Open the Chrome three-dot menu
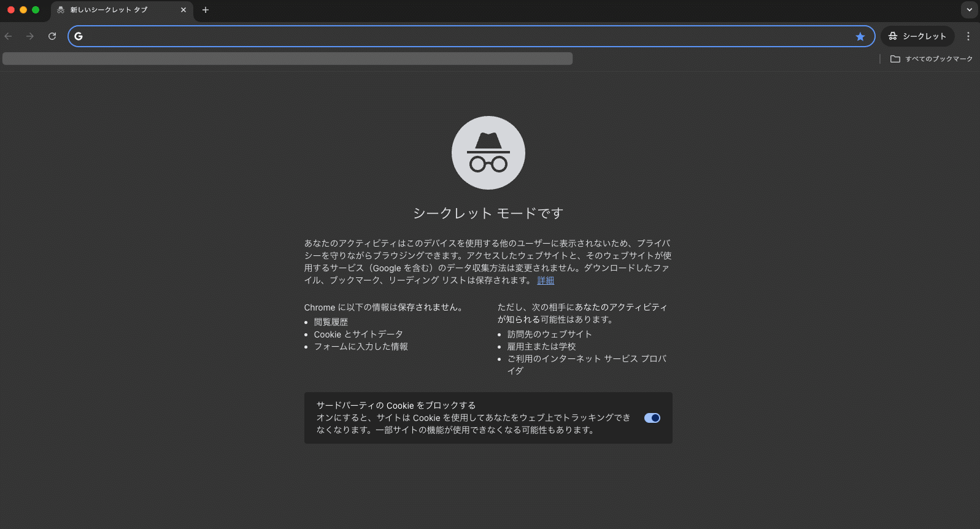Image resolution: width=980 pixels, height=529 pixels. pyautogui.click(x=968, y=36)
